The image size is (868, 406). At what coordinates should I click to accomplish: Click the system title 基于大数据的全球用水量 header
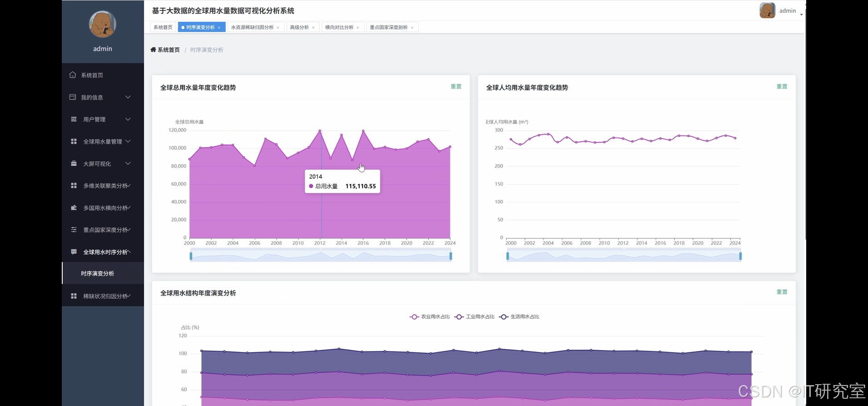coord(223,11)
